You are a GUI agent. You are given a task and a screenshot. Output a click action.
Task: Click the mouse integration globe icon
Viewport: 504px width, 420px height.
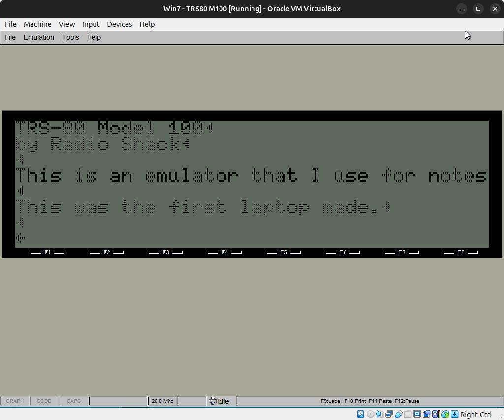pyautogui.click(x=445, y=414)
